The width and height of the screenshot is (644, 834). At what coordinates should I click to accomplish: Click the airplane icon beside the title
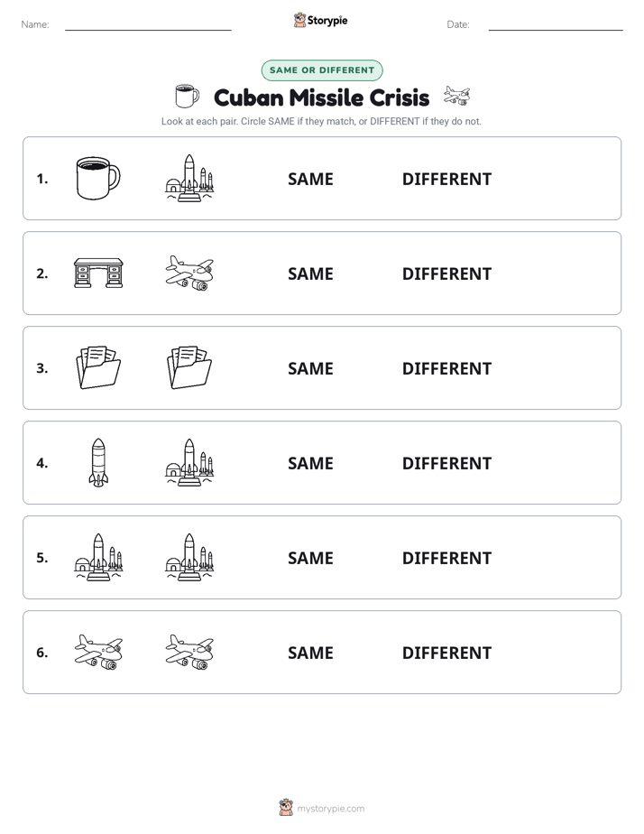[x=457, y=96]
